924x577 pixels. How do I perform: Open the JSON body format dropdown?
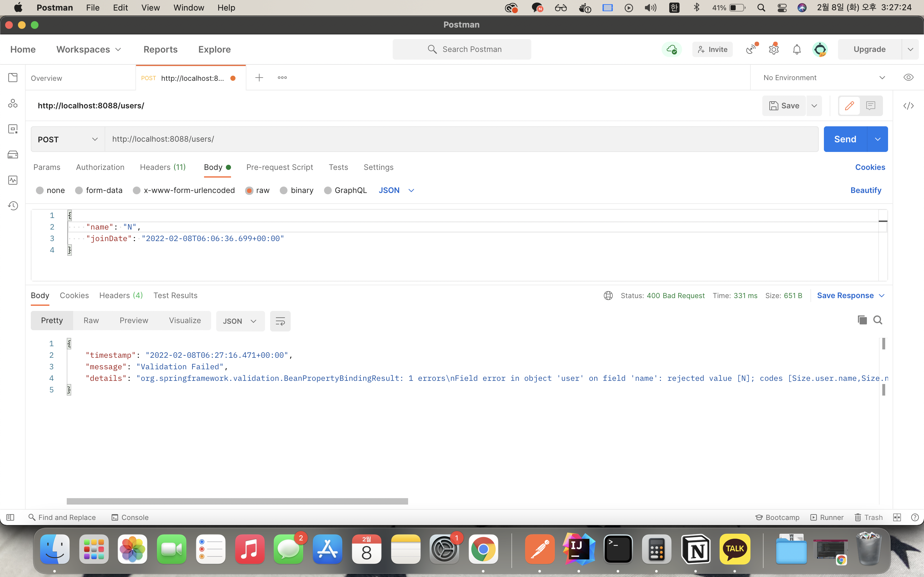click(x=396, y=190)
